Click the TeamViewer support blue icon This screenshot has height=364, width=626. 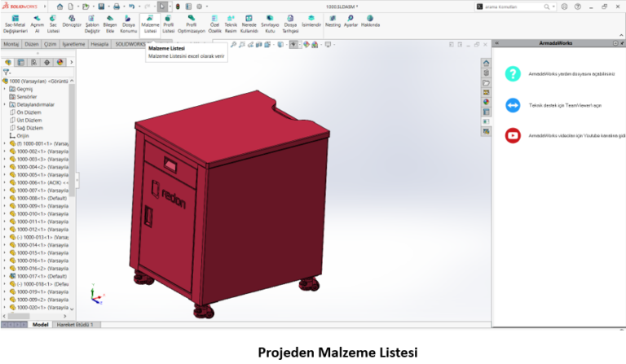(513, 105)
